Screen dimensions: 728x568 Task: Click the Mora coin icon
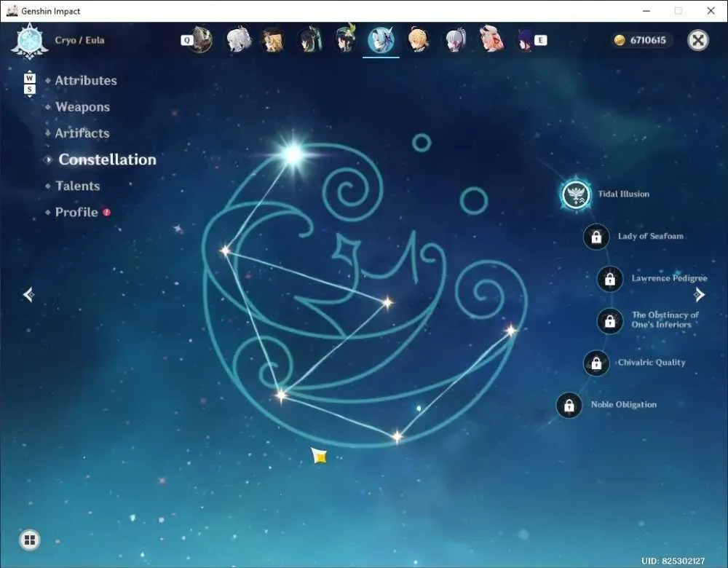pyautogui.click(x=620, y=40)
